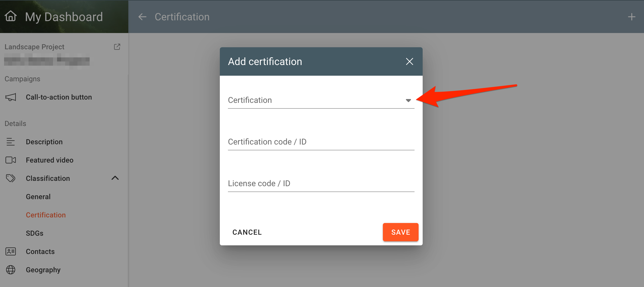Viewport: 644px width, 287px height.
Task: Click the home icon beside My Dashboard
Action: pyautogui.click(x=11, y=16)
